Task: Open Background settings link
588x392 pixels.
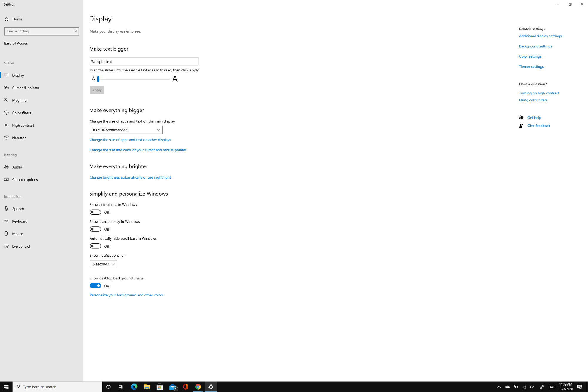Action: [x=535, y=46]
